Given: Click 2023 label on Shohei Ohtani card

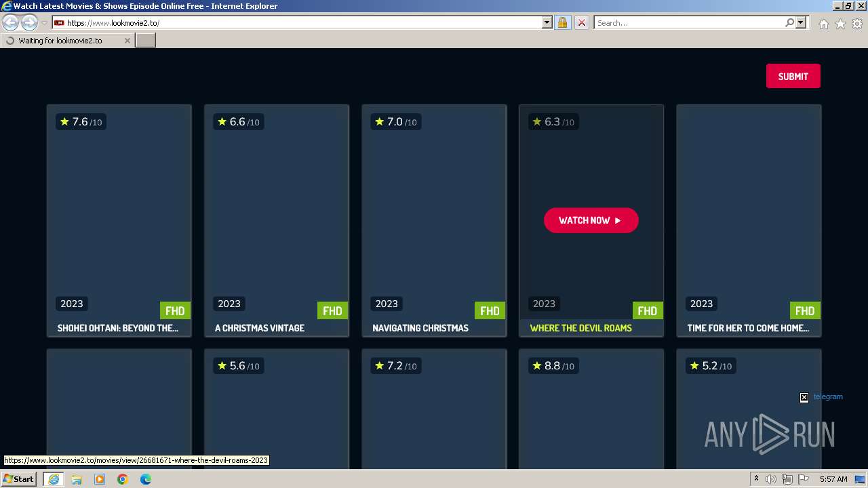Looking at the screenshot, I should click(x=72, y=304).
